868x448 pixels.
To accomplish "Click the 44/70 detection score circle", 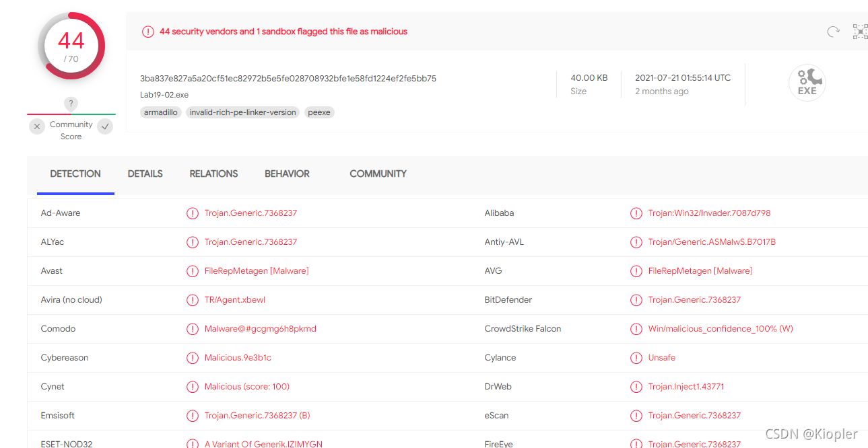I will click(x=71, y=46).
